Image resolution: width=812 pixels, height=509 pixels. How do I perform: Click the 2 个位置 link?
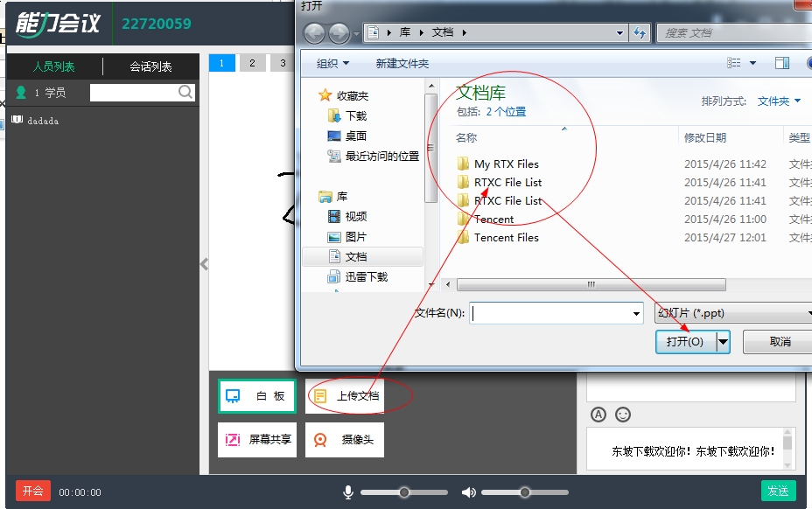(x=506, y=112)
